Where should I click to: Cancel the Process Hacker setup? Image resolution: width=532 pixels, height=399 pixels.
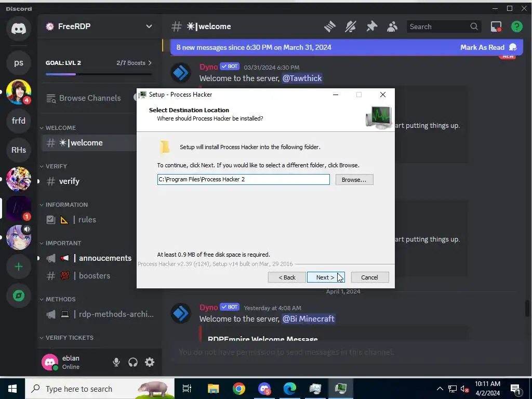pos(370,277)
